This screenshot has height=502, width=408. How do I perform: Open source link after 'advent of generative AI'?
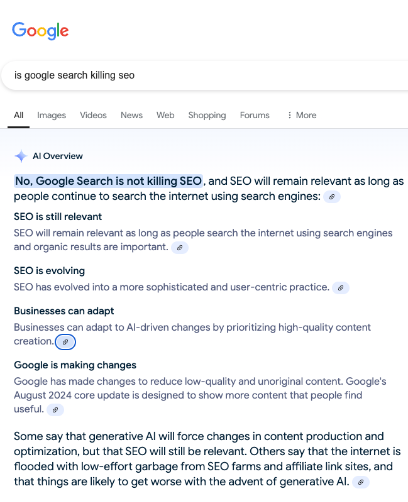click(361, 482)
